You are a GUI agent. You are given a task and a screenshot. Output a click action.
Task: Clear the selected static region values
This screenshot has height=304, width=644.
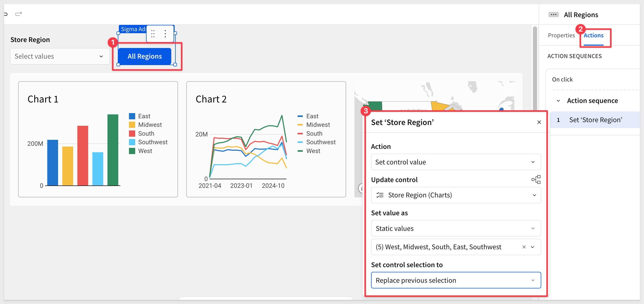pyautogui.click(x=524, y=247)
